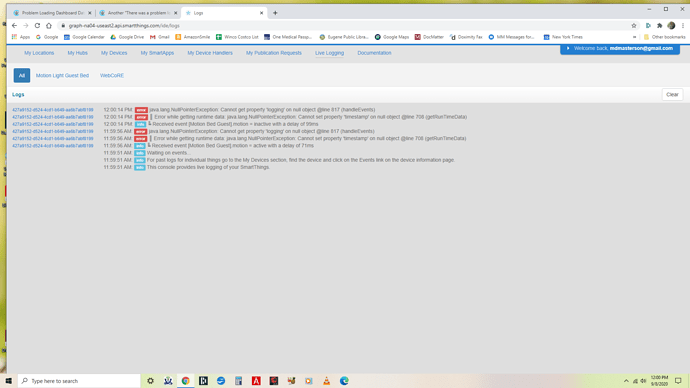Viewport: 690px width, 388px height.
Task: Click the browser forward arrow
Action: point(26,26)
